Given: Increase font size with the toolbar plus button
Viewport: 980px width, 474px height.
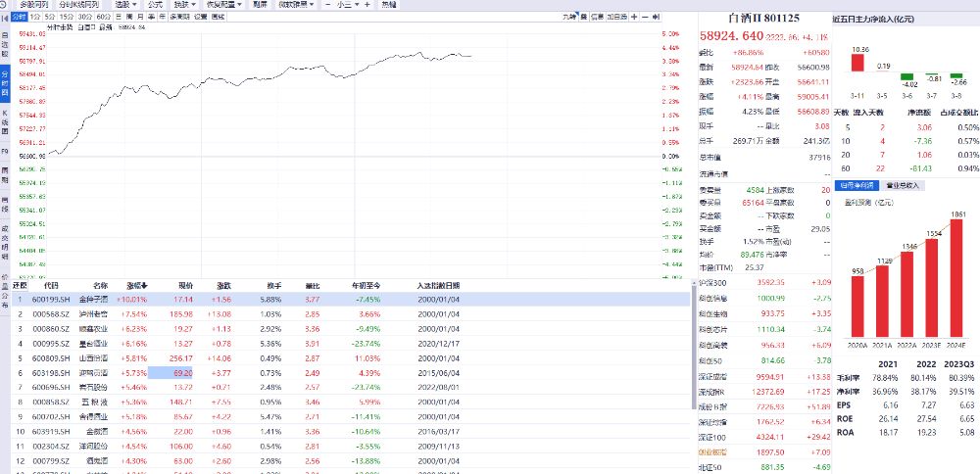Looking at the screenshot, I should point(367,5).
